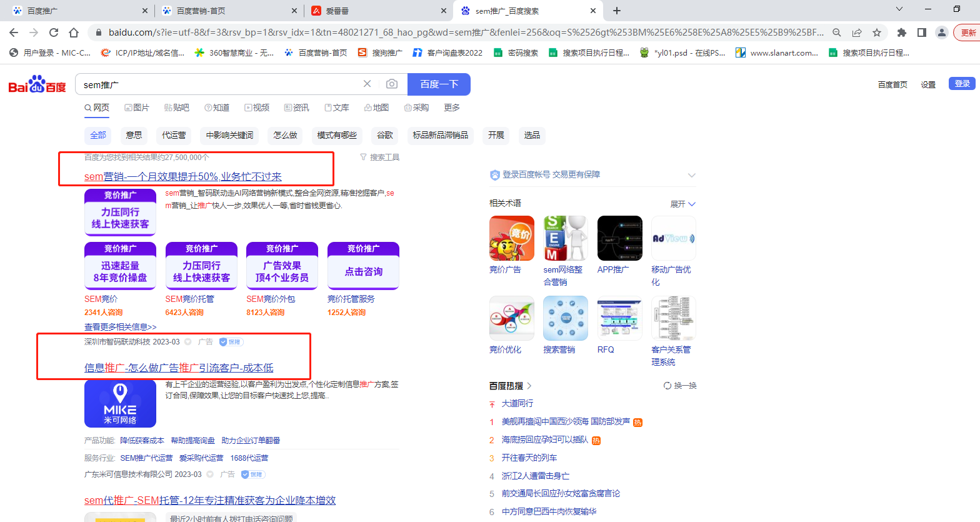Select the 全部 filter chip

98,135
